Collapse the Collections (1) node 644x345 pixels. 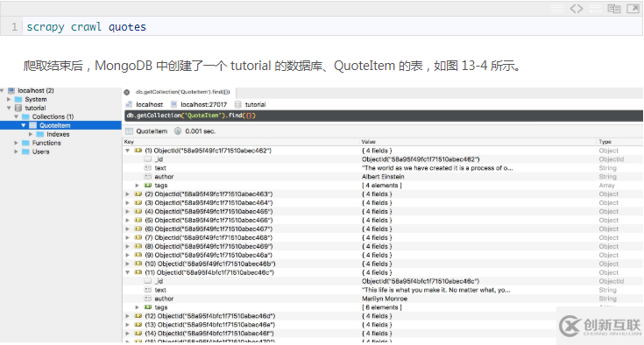tap(16, 117)
